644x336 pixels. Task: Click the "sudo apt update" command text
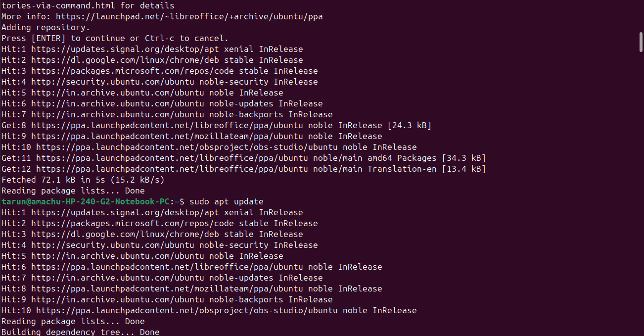tap(226, 202)
